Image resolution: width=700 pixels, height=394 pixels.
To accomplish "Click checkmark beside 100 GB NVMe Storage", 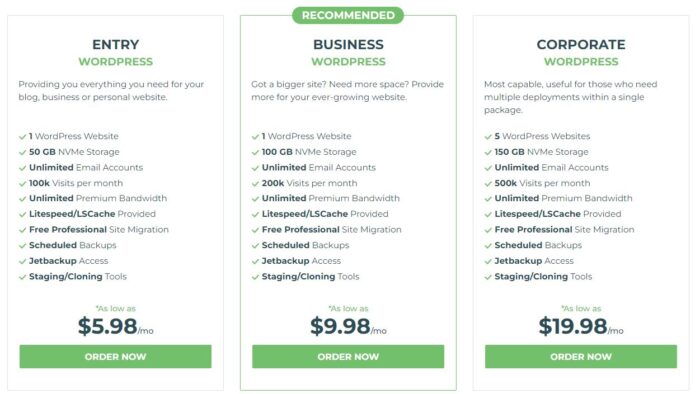I will point(255,153).
